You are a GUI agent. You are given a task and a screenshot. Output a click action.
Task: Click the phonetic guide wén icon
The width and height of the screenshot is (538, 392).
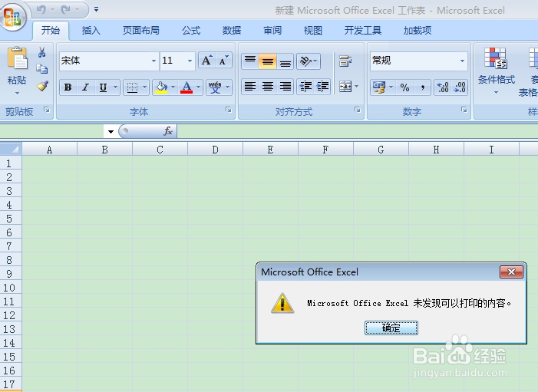(x=215, y=87)
